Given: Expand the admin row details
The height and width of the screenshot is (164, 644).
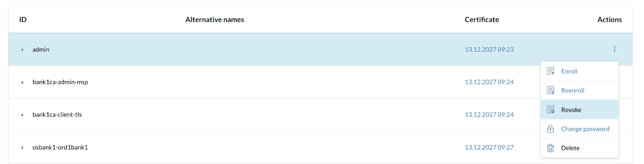Looking at the screenshot, I should (23, 50).
